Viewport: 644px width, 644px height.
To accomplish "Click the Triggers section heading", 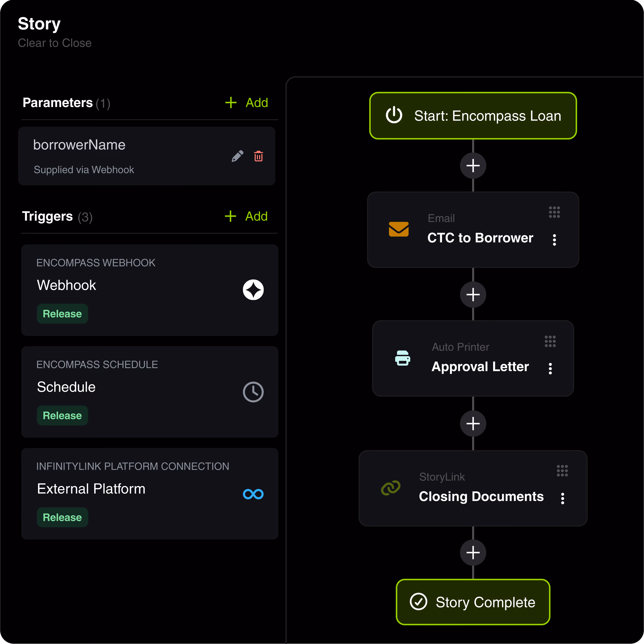I will [x=47, y=216].
